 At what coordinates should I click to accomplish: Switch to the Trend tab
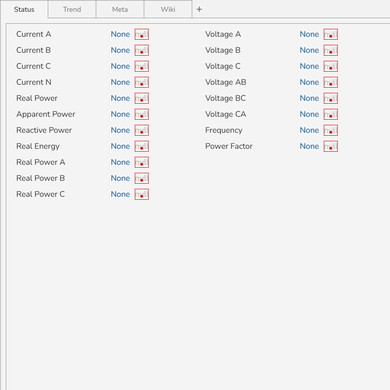point(72,9)
